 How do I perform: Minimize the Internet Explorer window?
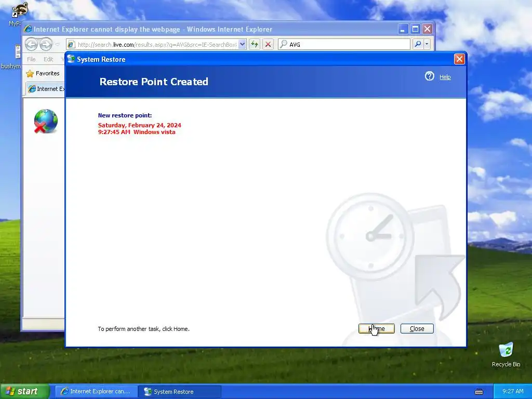pyautogui.click(x=403, y=29)
